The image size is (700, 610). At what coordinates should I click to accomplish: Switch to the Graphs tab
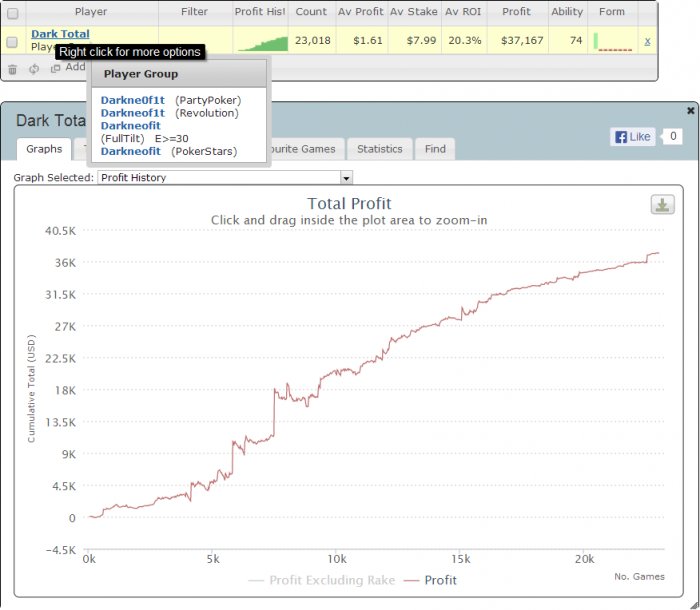(44, 149)
